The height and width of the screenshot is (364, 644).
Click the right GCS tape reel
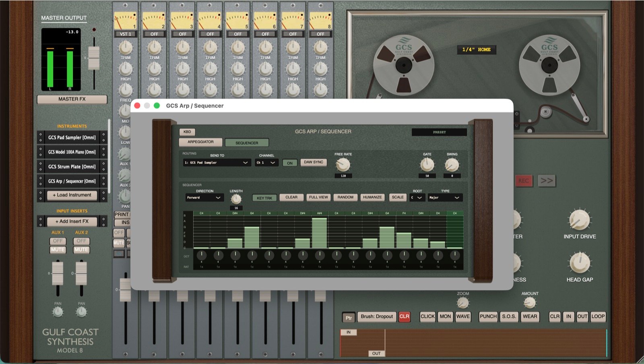(x=549, y=65)
